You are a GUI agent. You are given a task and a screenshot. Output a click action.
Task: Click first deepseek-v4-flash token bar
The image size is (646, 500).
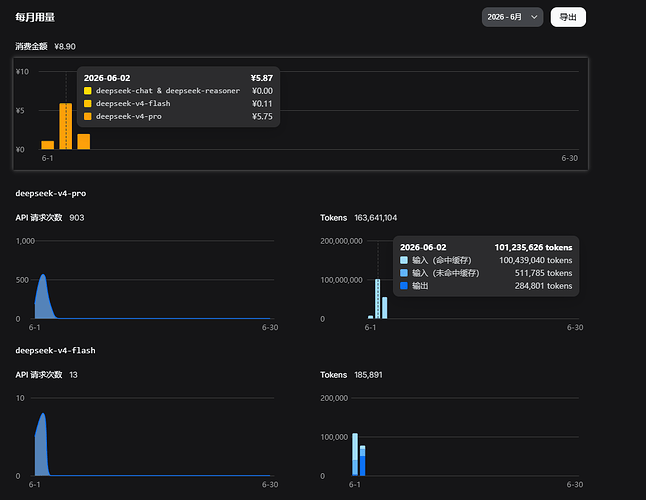(355, 454)
